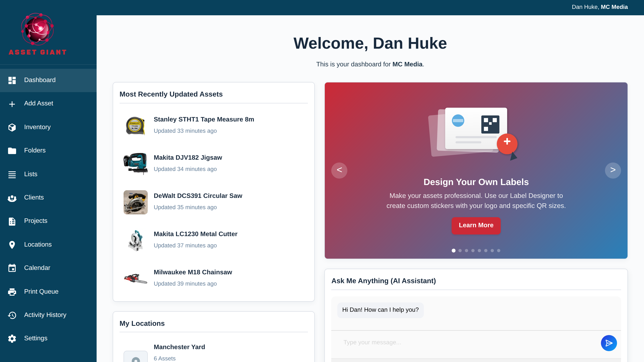Open the Stanley STHT1 Tape Measure thumbnail
The width and height of the screenshot is (644, 362).
click(135, 126)
